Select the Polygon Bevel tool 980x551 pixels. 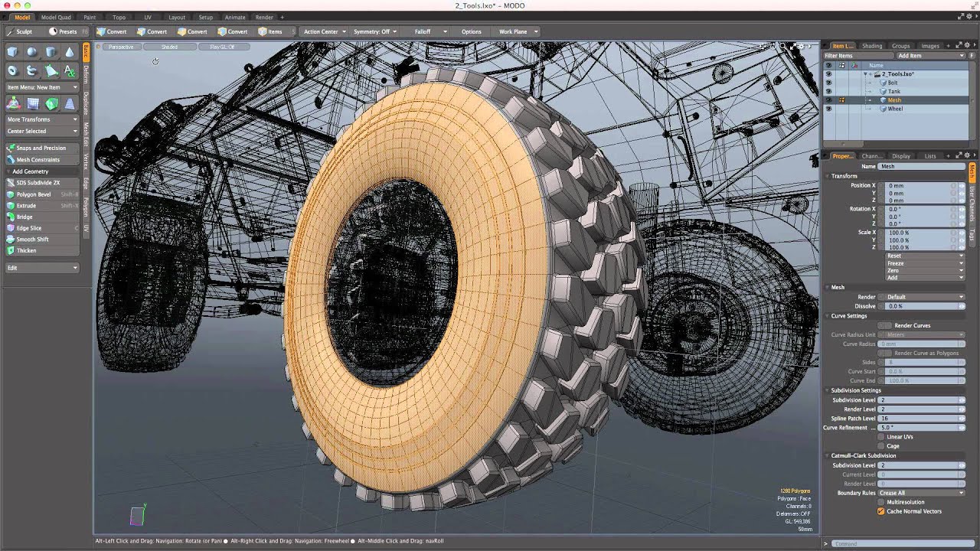pyautogui.click(x=34, y=194)
